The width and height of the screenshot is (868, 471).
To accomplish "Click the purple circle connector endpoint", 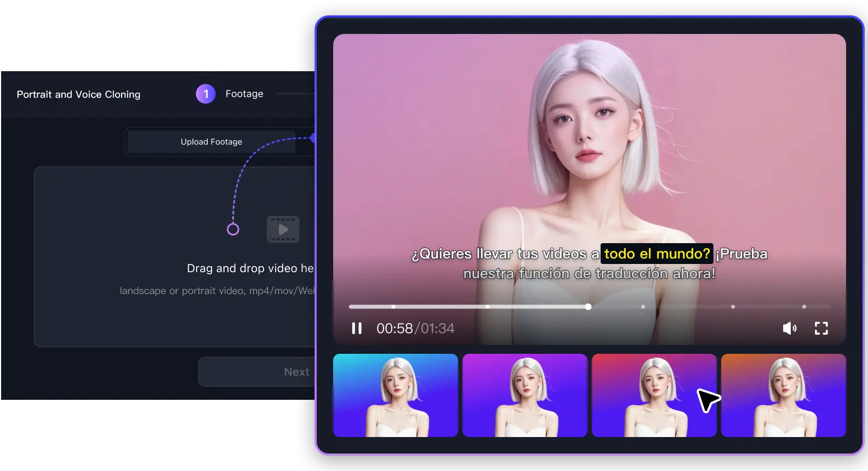I will (233, 229).
